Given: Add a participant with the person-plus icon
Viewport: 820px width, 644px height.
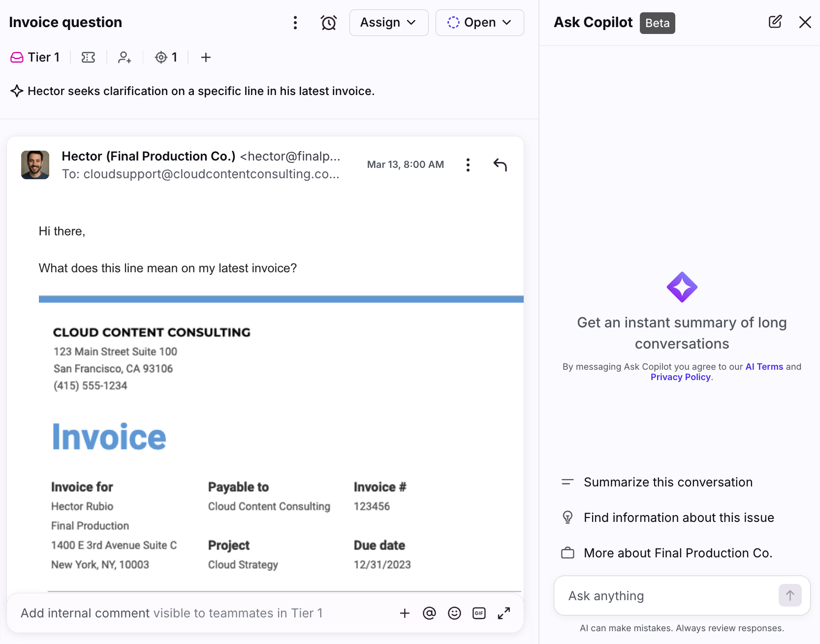Looking at the screenshot, I should 125,58.
